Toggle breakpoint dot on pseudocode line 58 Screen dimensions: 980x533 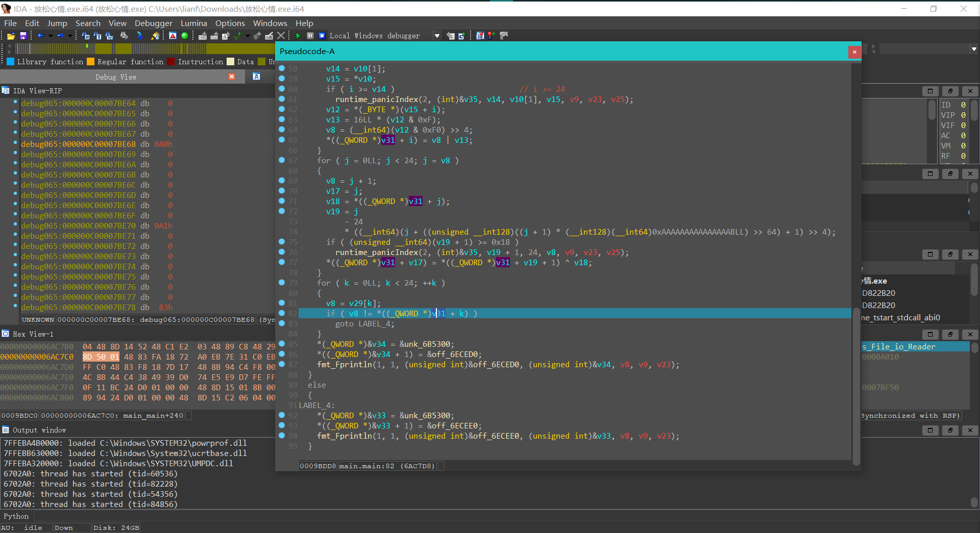[x=282, y=68]
